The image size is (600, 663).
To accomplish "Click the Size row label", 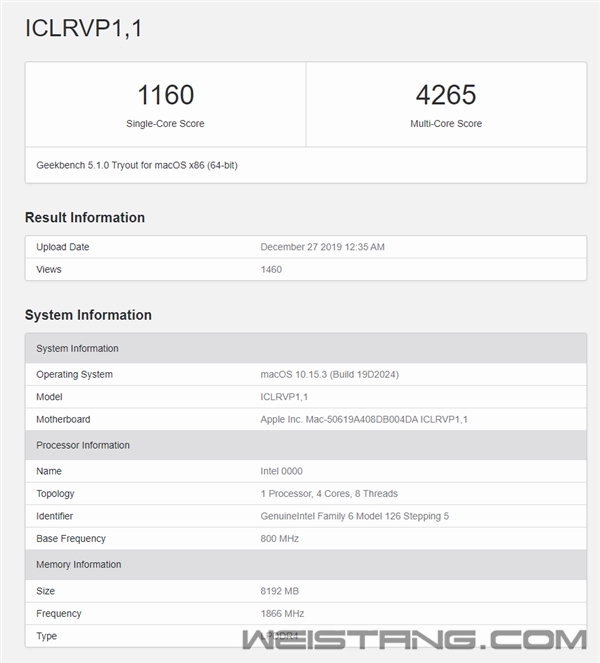I will [x=46, y=591].
